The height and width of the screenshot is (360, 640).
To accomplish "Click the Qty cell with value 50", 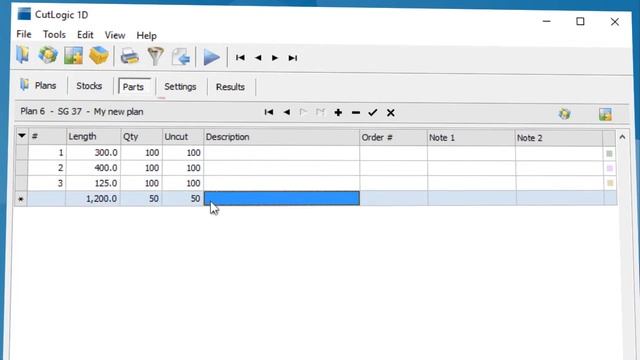I will click(x=142, y=198).
